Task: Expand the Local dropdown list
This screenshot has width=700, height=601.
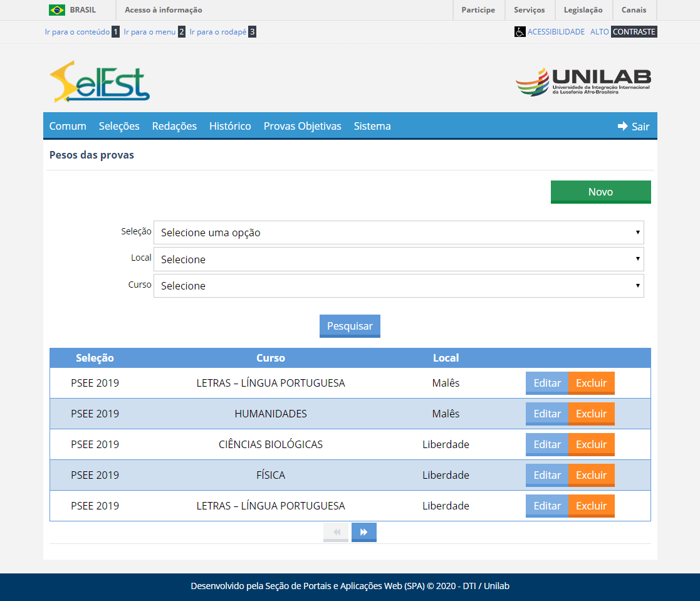Action: tap(399, 259)
